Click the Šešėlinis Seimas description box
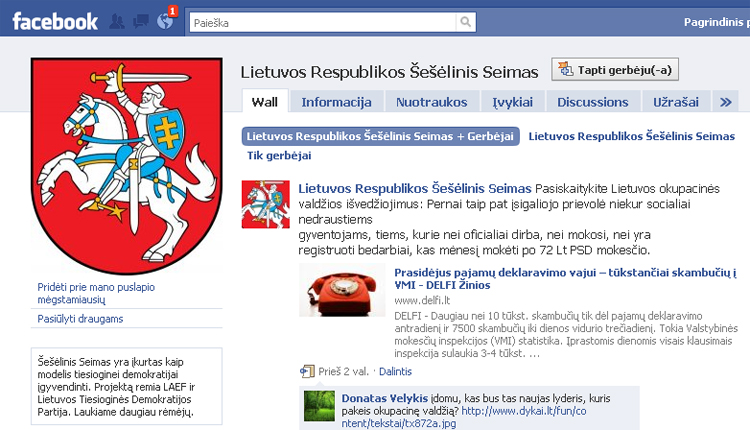This screenshot has height=430, width=750. tap(127, 386)
